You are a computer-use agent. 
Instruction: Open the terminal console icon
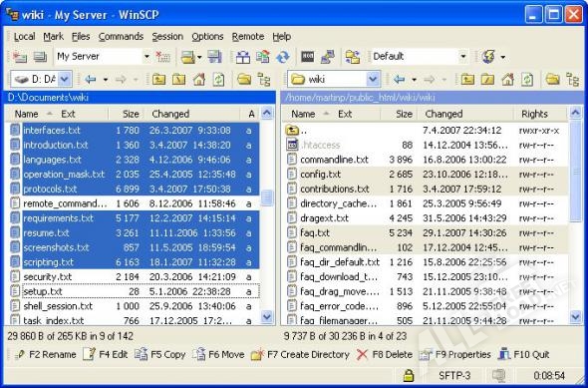click(308, 57)
